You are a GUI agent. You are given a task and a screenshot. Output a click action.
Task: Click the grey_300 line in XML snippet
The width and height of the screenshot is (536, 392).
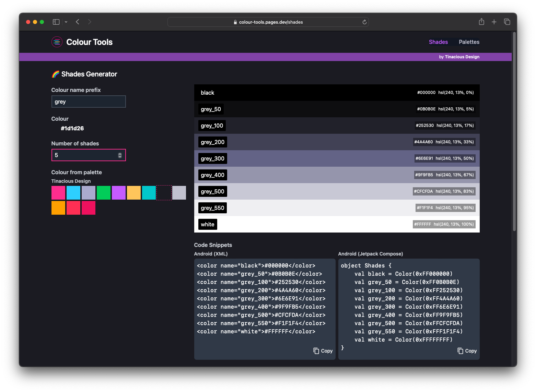pos(261,298)
